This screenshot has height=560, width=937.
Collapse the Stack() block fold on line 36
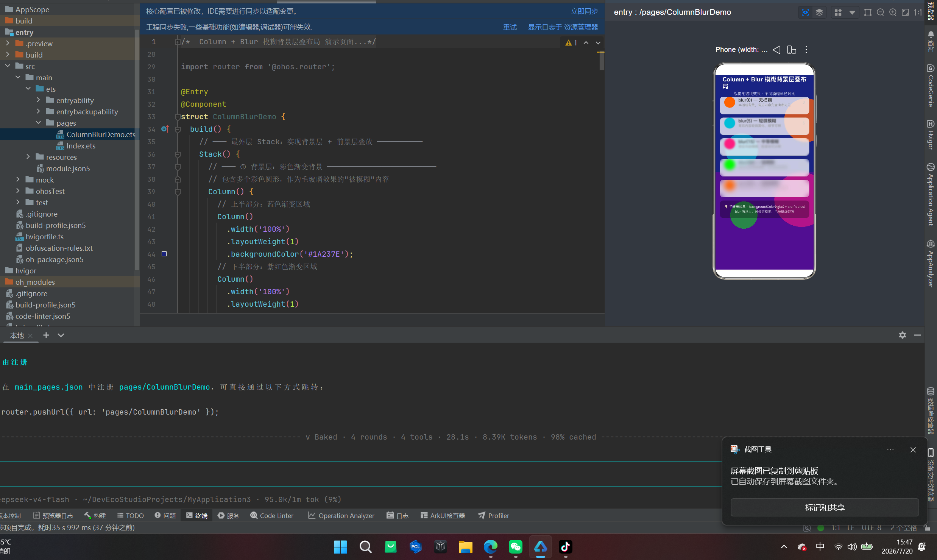[178, 154]
